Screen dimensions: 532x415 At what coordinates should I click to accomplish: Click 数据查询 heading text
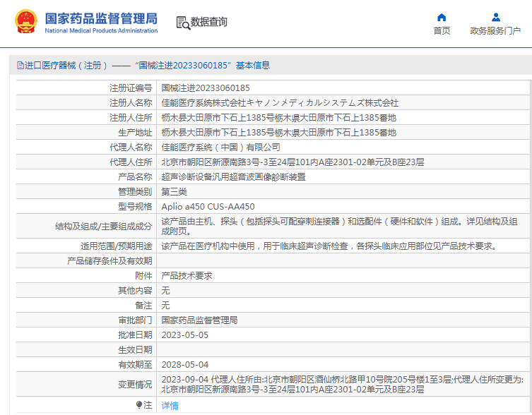208,22
